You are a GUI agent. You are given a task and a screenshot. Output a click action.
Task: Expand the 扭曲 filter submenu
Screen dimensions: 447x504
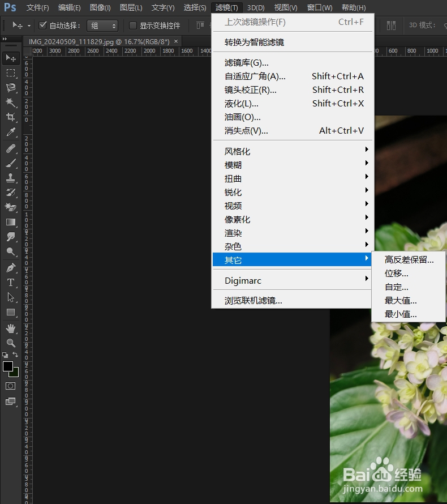click(293, 178)
